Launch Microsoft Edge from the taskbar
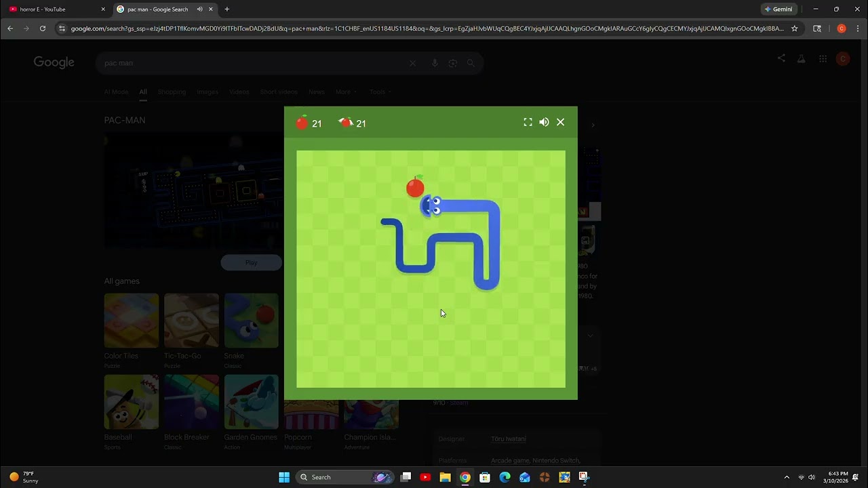868x488 pixels. tap(505, 477)
